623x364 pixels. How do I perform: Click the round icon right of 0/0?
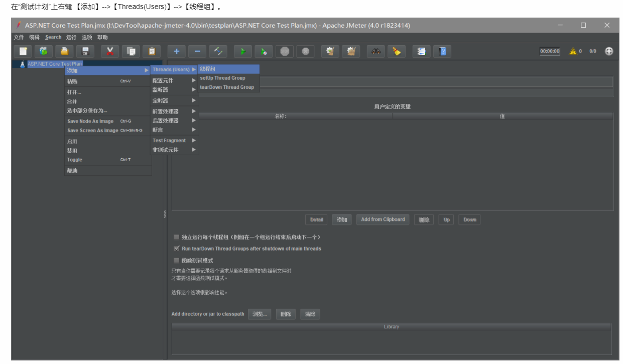pyautogui.click(x=609, y=51)
